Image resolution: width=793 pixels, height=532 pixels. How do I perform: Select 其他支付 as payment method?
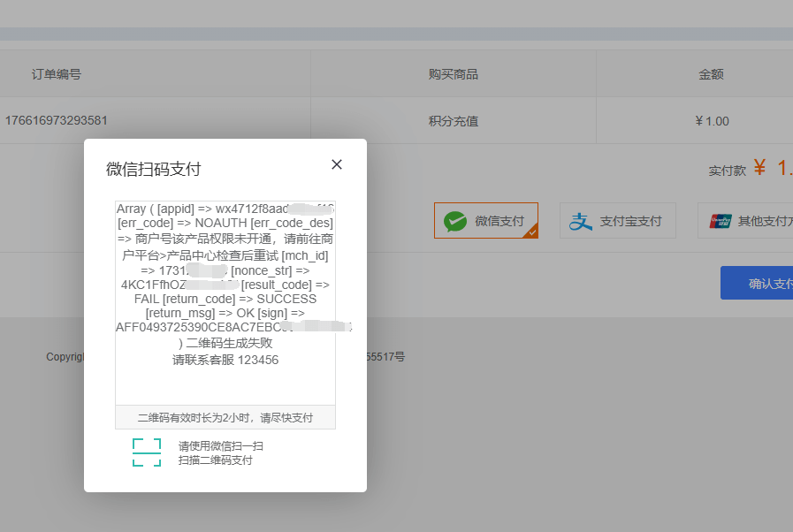[x=751, y=220]
